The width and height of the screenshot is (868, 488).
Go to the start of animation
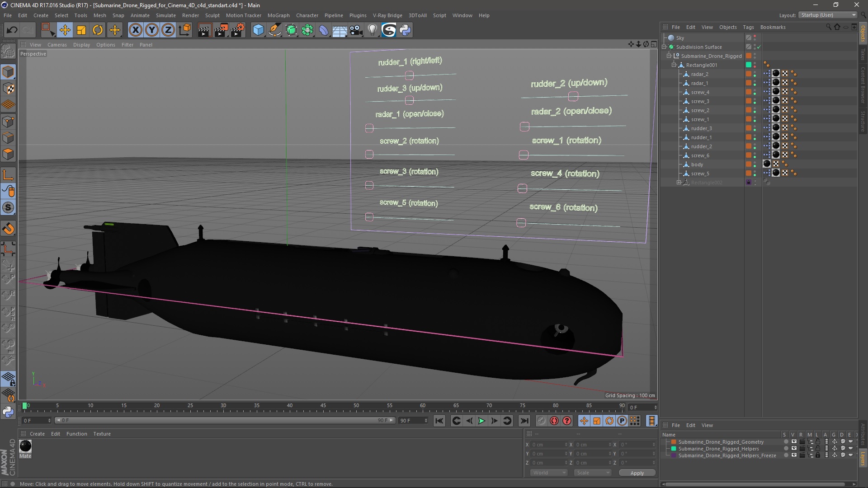(439, 421)
